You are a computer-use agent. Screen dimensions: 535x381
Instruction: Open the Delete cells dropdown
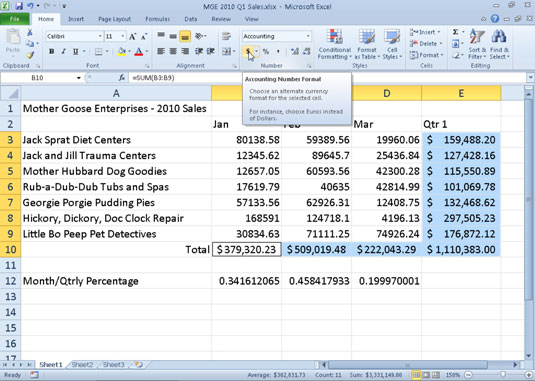[x=441, y=44]
